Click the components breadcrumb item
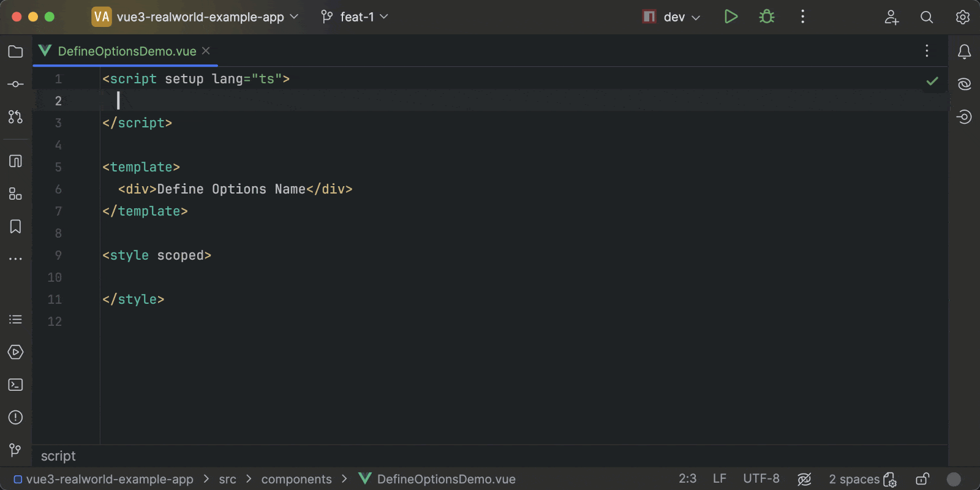This screenshot has height=490, width=980. pos(296,479)
